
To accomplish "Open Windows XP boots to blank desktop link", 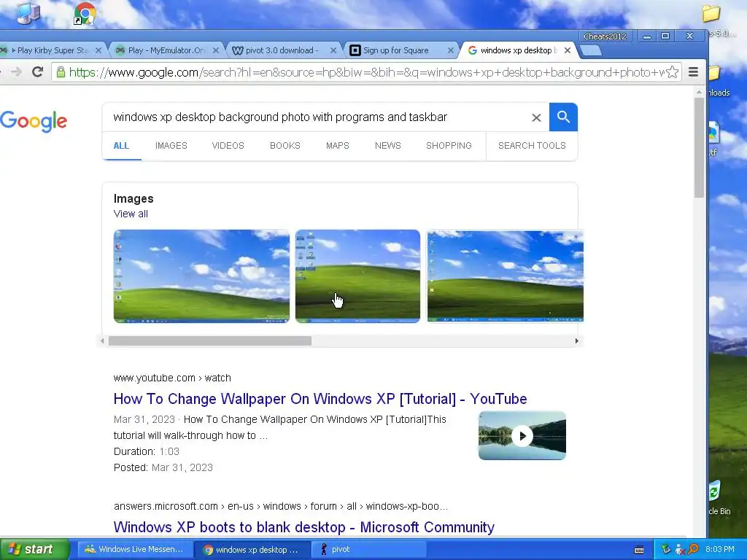I will [x=304, y=527].
